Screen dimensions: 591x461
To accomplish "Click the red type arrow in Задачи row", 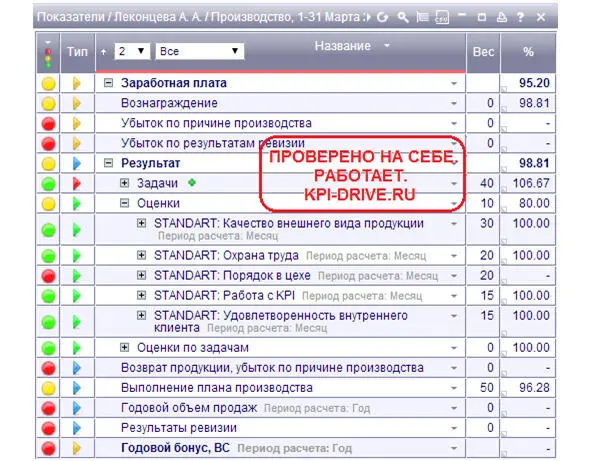I will click(77, 184).
